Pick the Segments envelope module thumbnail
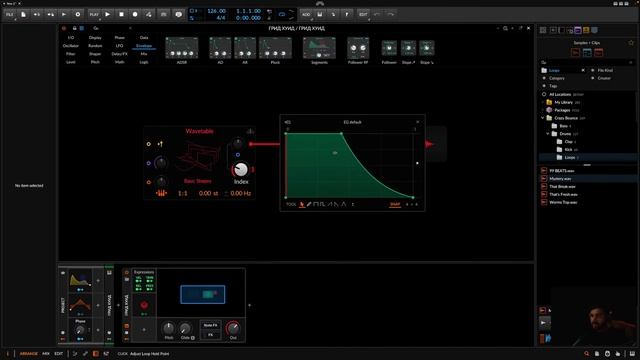The width and height of the screenshot is (640, 360). 319,48
